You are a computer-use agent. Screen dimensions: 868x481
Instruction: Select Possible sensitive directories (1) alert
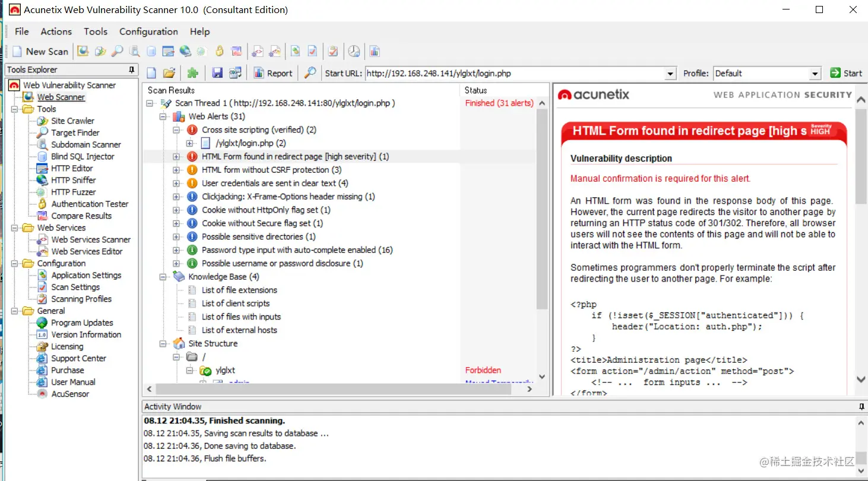click(258, 236)
